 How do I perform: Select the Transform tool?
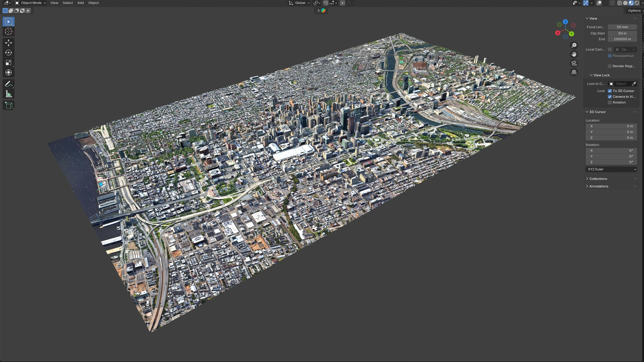(x=9, y=73)
